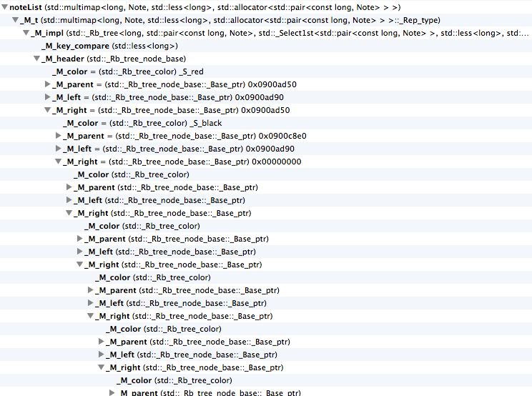Click the _M_header _Rb_tree_node_base row text
This screenshot has height=396, width=532.
[x=114, y=59]
